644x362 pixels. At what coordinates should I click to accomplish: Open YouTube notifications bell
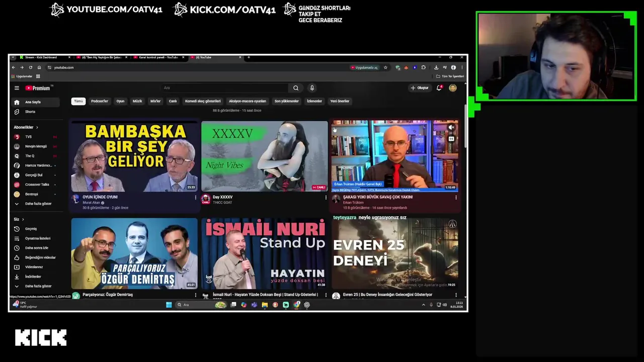[439, 88]
